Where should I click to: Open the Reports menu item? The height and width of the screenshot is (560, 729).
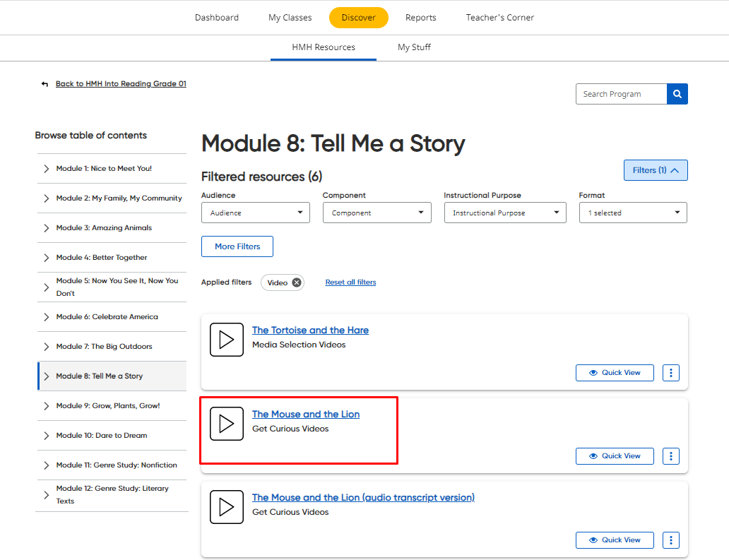(420, 18)
